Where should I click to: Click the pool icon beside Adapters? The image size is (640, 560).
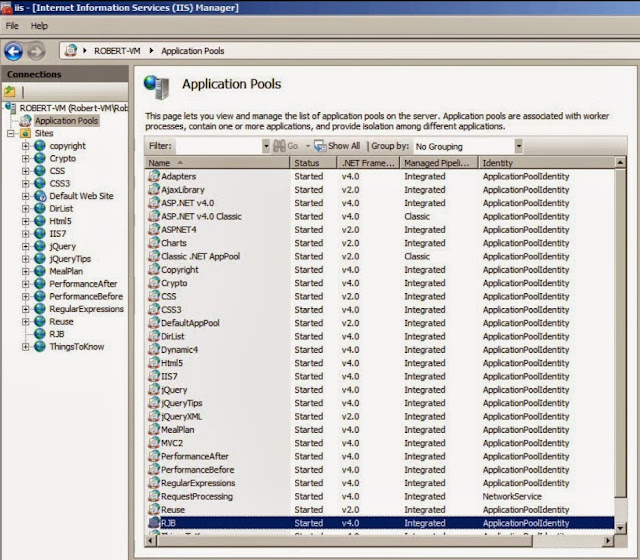(154, 176)
